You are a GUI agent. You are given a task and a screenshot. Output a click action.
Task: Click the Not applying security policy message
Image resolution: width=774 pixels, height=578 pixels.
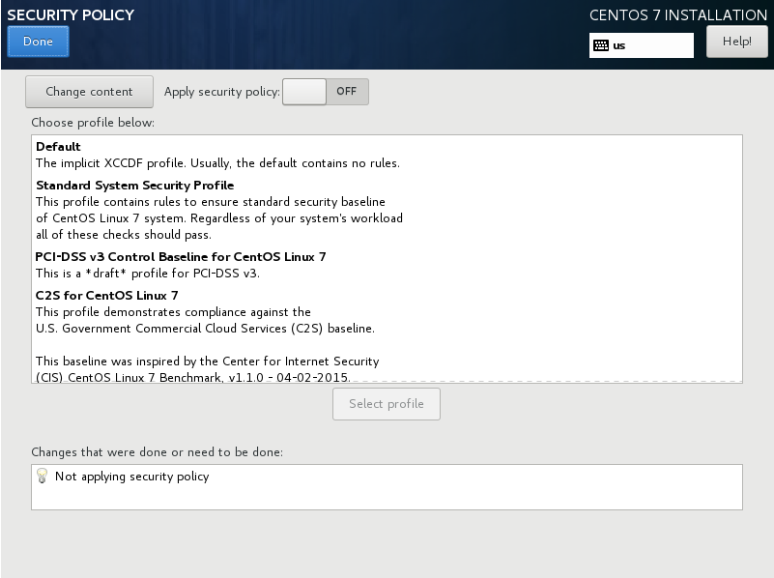pos(132,476)
